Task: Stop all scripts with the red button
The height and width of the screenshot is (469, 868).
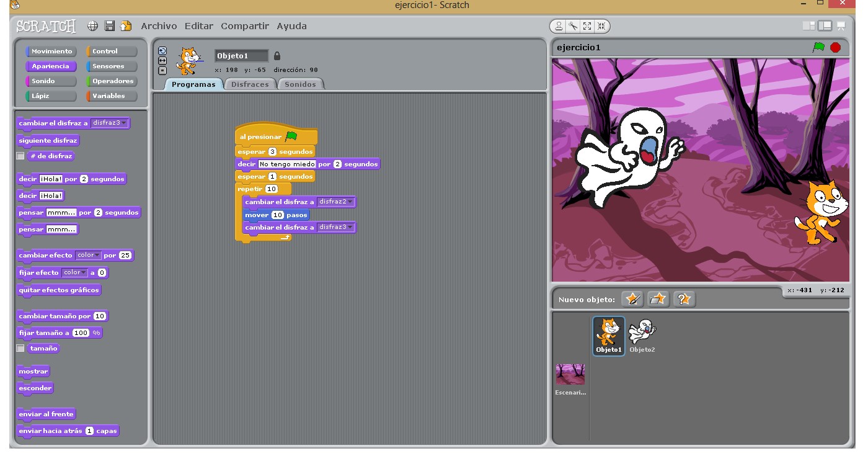Action: point(836,47)
